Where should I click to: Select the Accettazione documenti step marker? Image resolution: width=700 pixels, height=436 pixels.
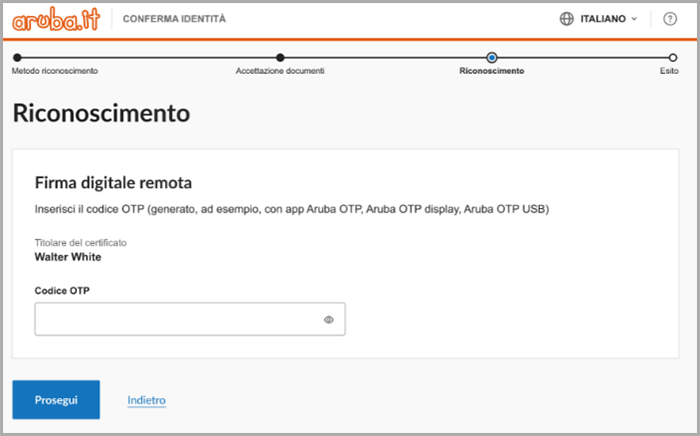point(280,58)
